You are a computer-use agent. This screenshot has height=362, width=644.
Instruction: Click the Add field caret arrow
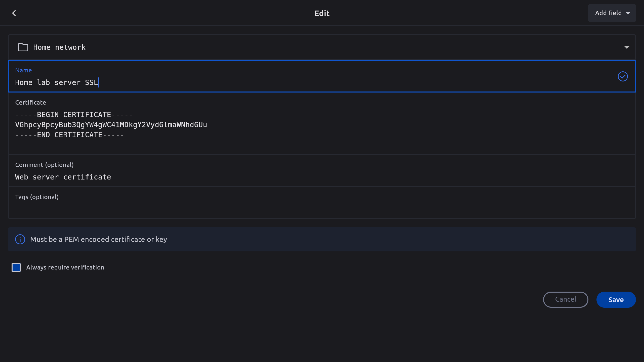(x=628, y=13)
